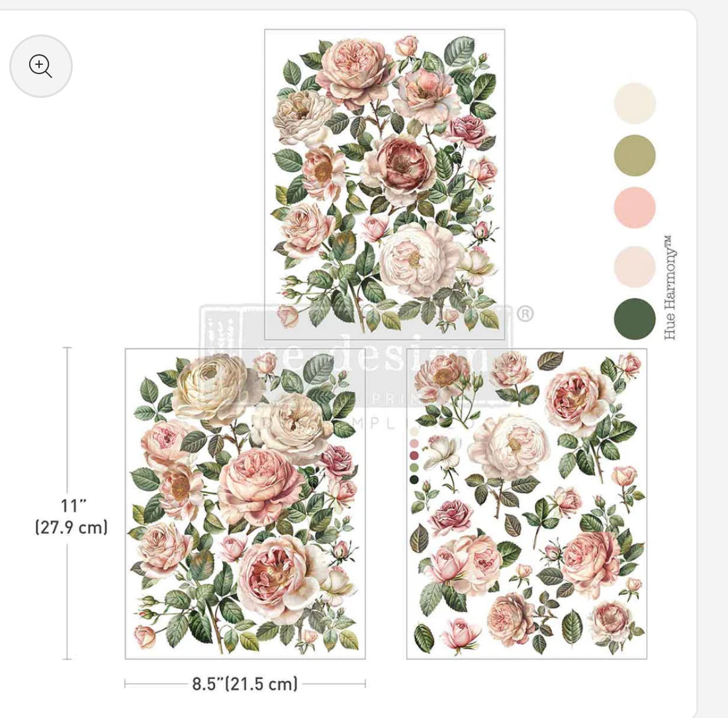Select the pale blush color swatch
Viewport: 728px width, 718px height.
[635, 267]
